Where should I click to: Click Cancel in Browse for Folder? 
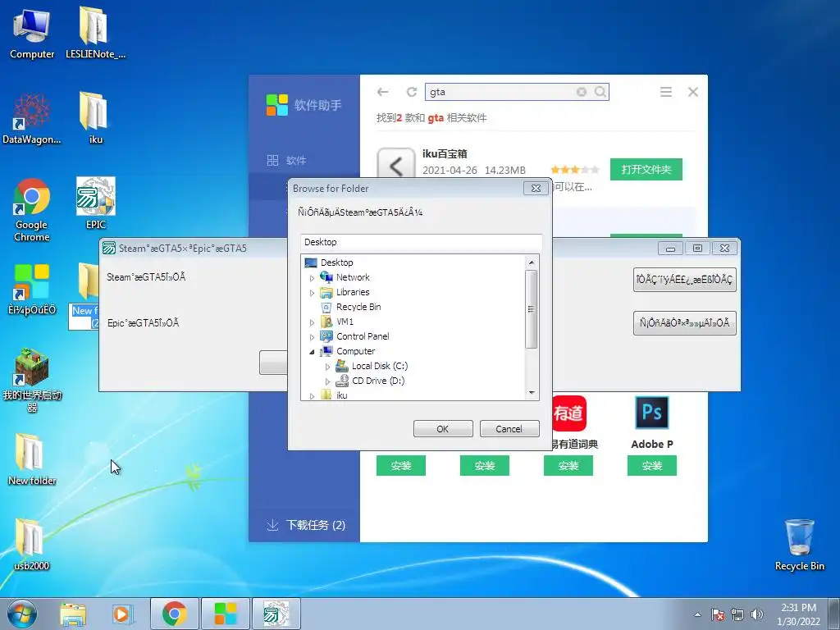tap(509, 428)
